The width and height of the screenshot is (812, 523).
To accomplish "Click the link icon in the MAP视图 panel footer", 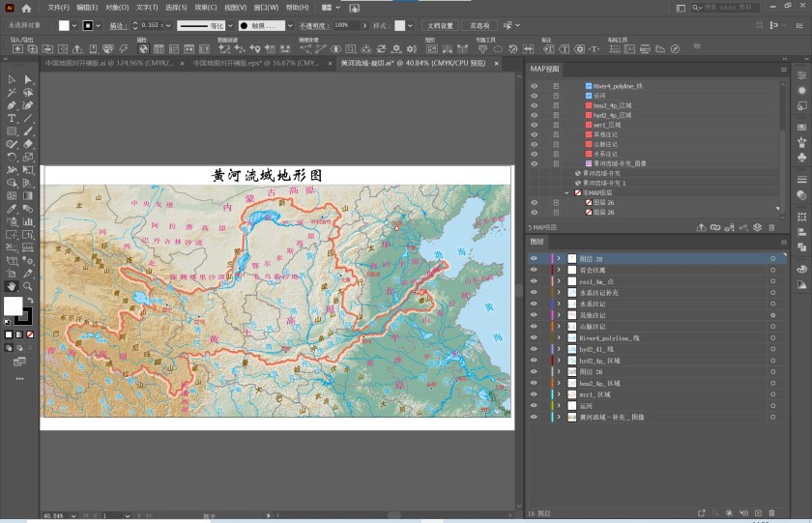I will pos(715,227).
